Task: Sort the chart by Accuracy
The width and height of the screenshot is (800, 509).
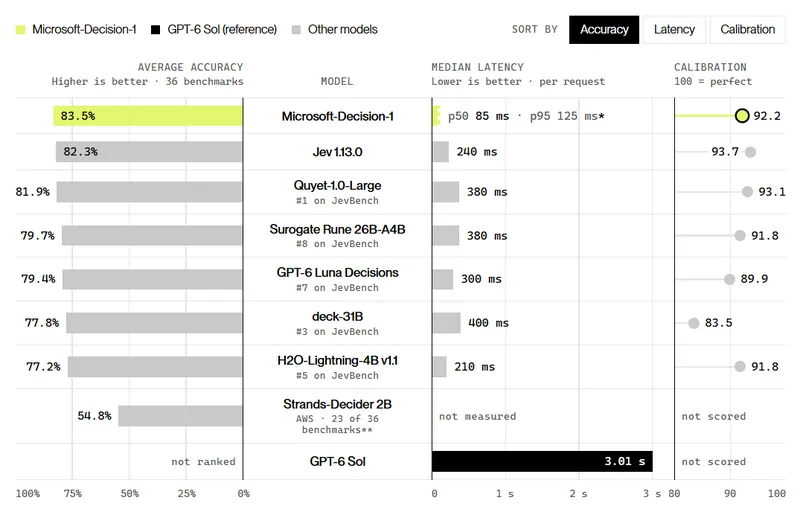Action: tap(604, 30)
